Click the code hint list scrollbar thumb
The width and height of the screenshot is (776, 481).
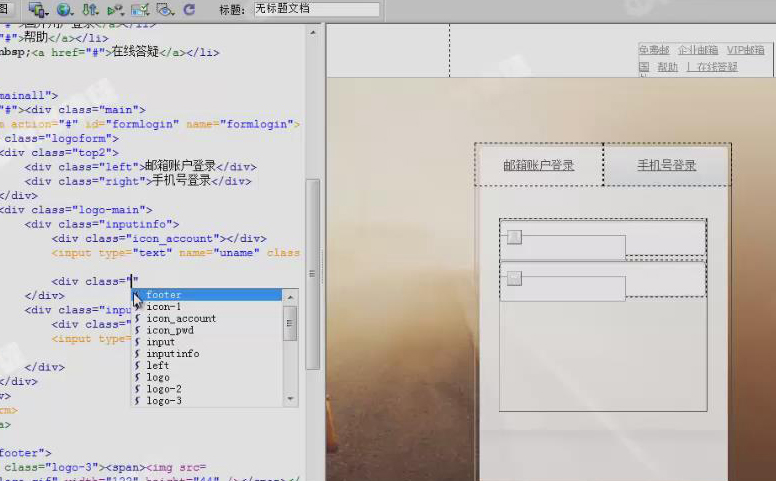[x=291, y=323]
